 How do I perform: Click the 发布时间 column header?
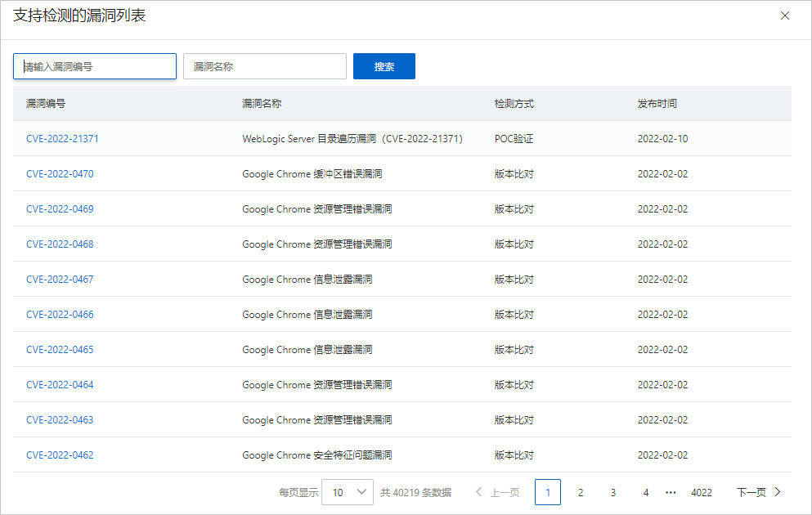click(x=657, y=104)
